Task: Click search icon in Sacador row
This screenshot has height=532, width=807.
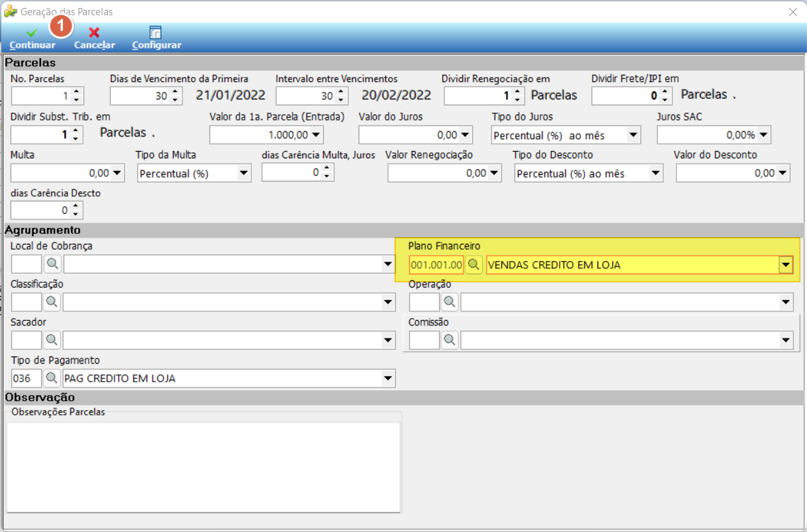Action: (52, 341)
